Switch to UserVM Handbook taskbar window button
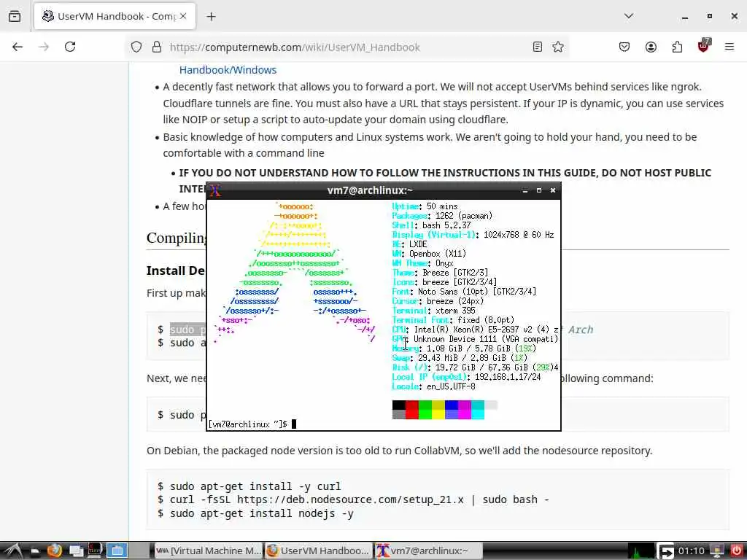 click(318, 551)
